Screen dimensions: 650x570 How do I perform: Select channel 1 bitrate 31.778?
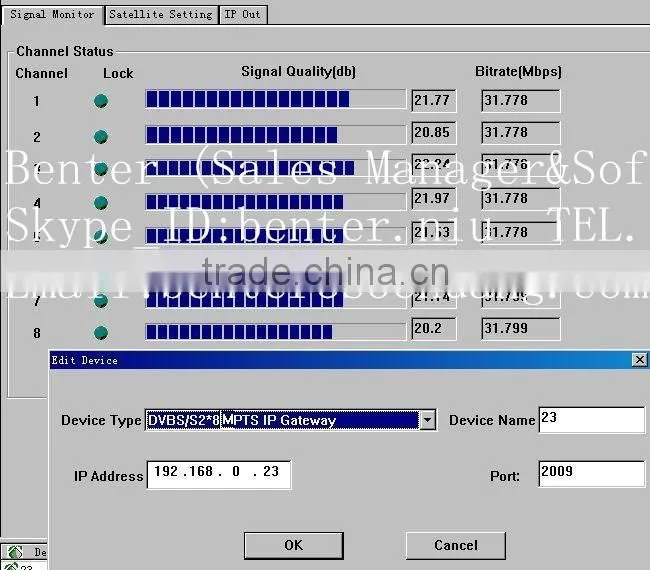pyautogui.click(x=521, y=101)
